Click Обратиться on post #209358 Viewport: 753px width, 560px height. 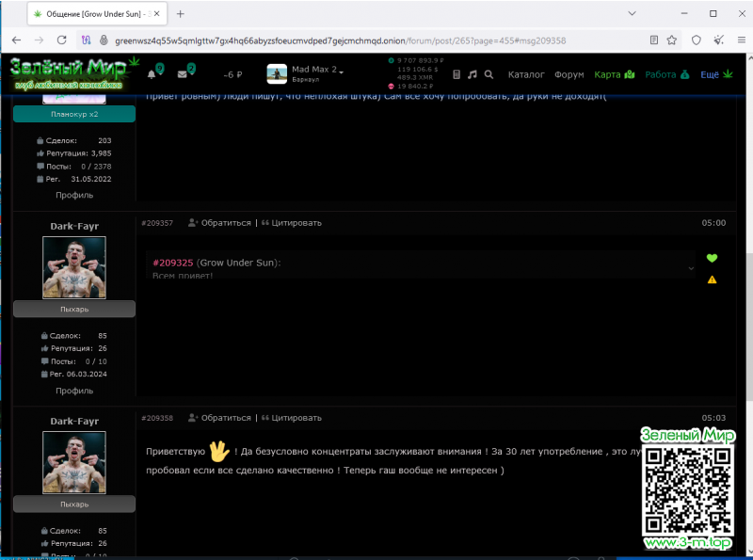[218, 418]
